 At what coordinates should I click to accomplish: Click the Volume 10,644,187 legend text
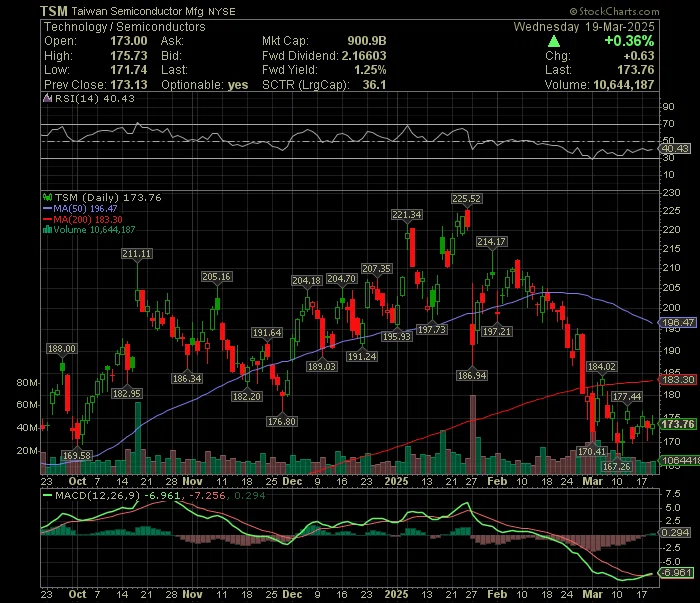[x=94, y=230]
